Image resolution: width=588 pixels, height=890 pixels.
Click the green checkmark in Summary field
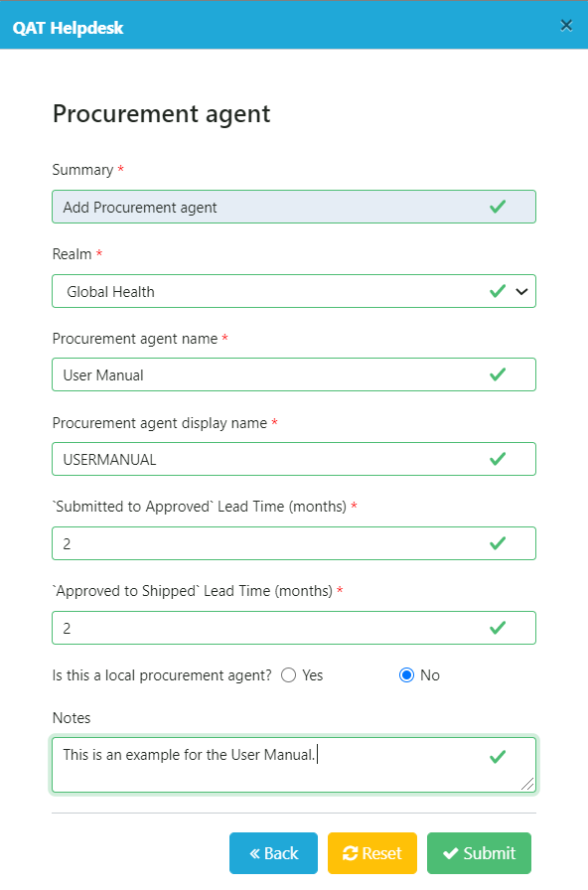[498, 207]
